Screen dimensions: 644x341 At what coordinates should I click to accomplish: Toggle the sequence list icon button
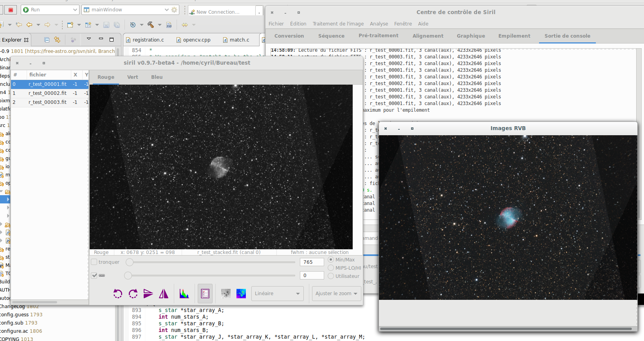point(205,294)
